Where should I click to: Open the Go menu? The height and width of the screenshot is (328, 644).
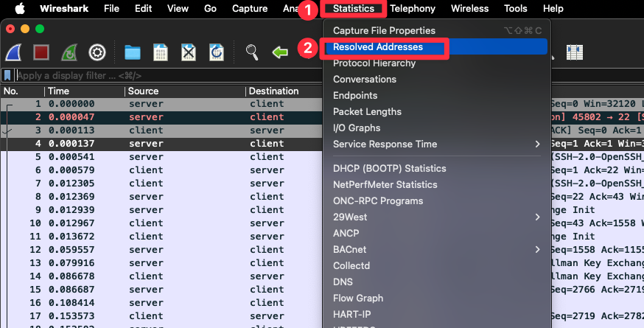(210, 9)
